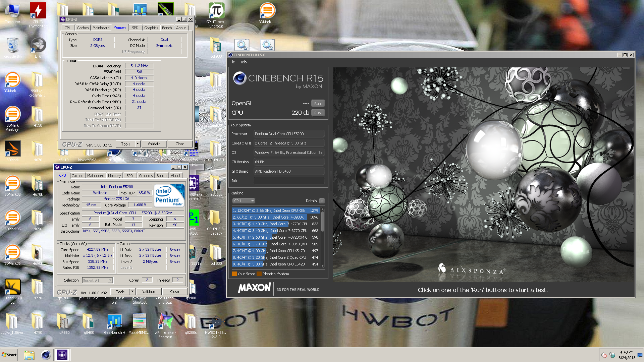The width and height of the screenshot is (644, 362).
Task: Open the CPU ranking type dropdown in Cinebench
Action: [244, 201]
